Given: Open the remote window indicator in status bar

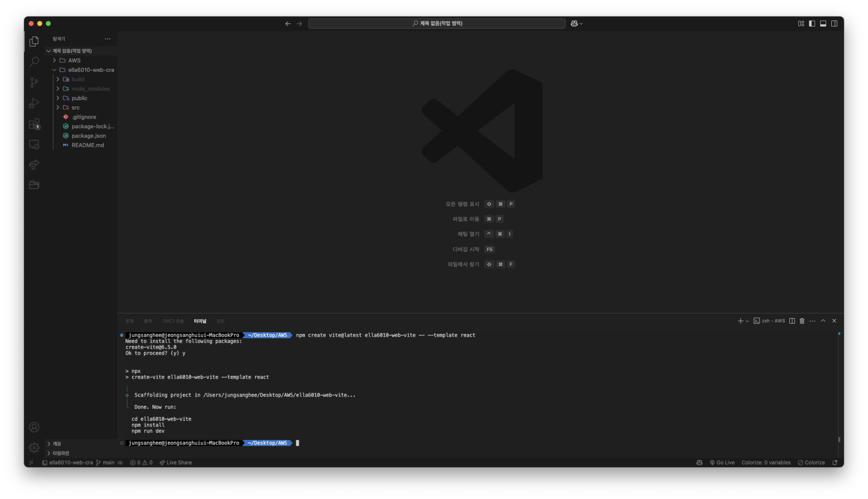Looking at the screenshot, I should coord(31,462).
